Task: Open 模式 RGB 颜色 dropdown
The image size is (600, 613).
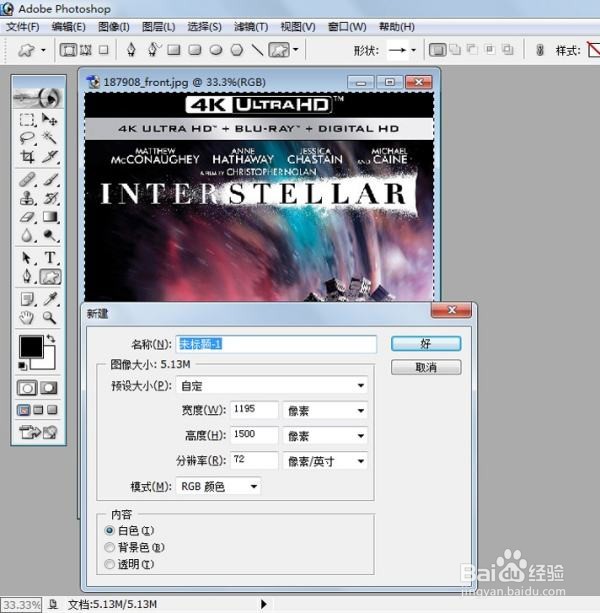Action: click(219, 486)
